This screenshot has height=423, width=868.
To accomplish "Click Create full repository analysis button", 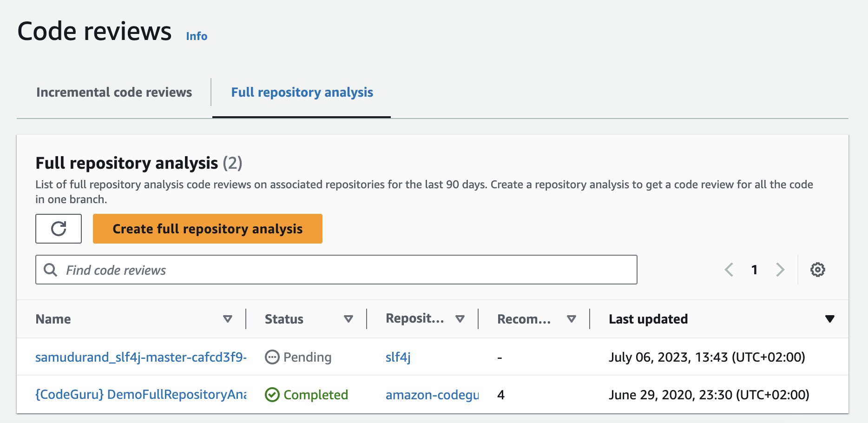I will pos(207,229).
